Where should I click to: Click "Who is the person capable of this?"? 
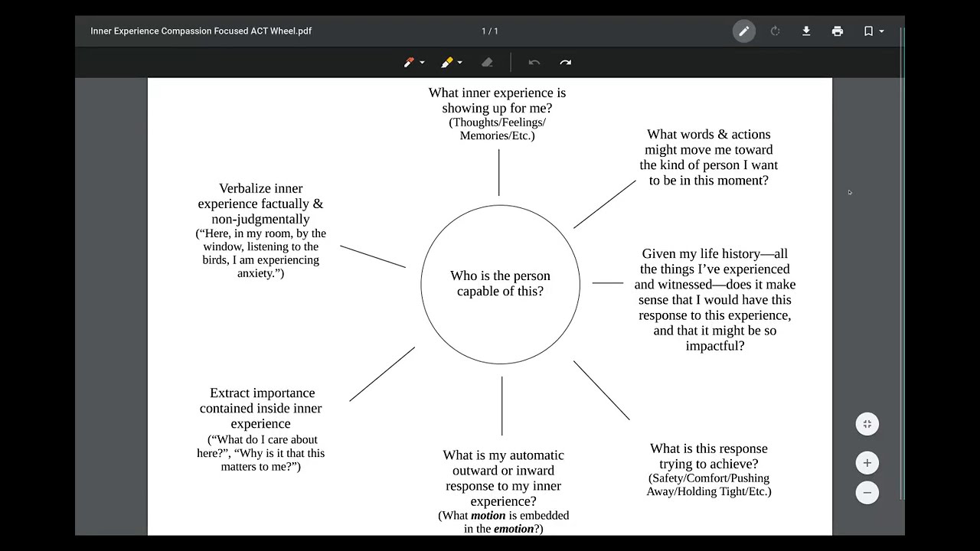pyautogui.click(x=501, y=283)
